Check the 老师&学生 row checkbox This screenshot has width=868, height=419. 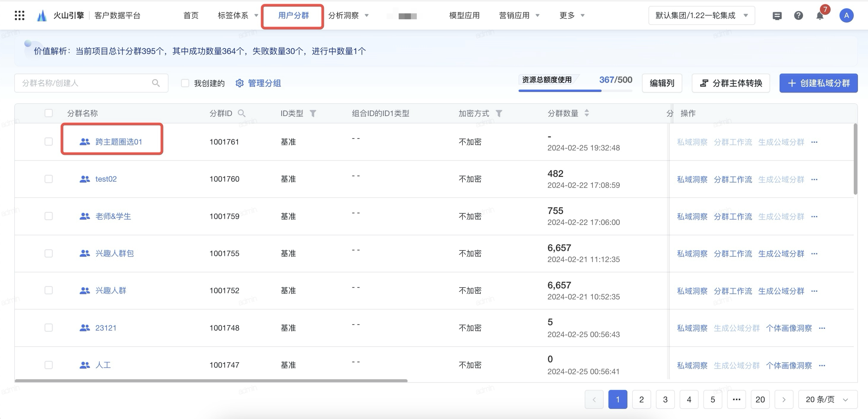49,216
